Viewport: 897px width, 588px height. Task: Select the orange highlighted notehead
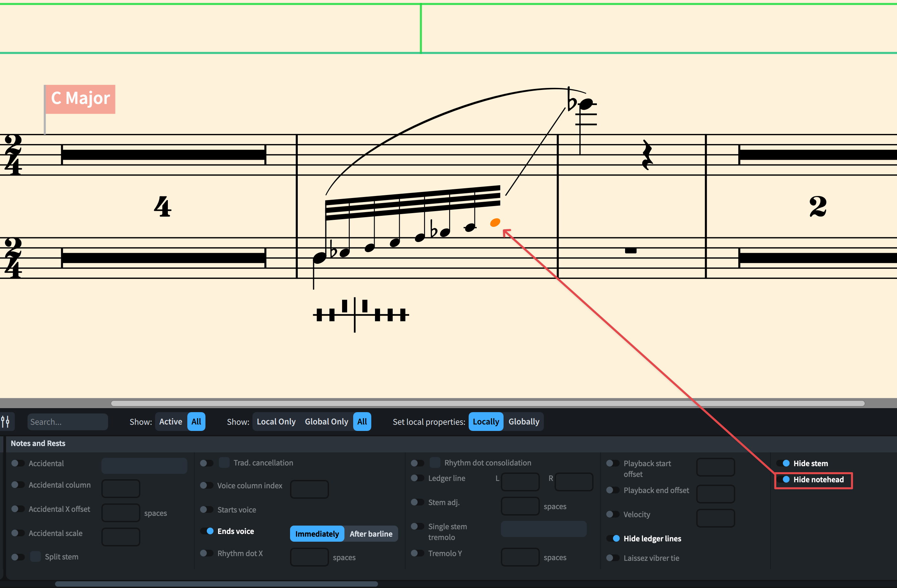point(495,223)
